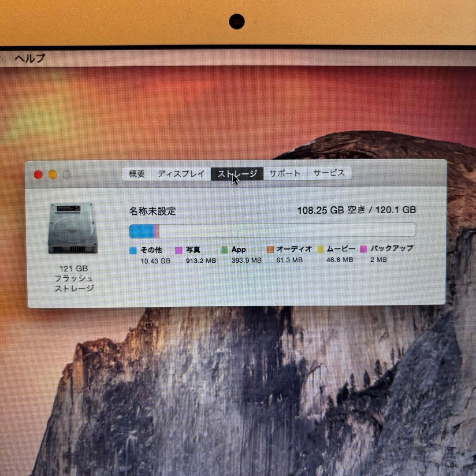Switch to the ディスプレイ tab
Screen dimensions: 476x476
point(180,173)
